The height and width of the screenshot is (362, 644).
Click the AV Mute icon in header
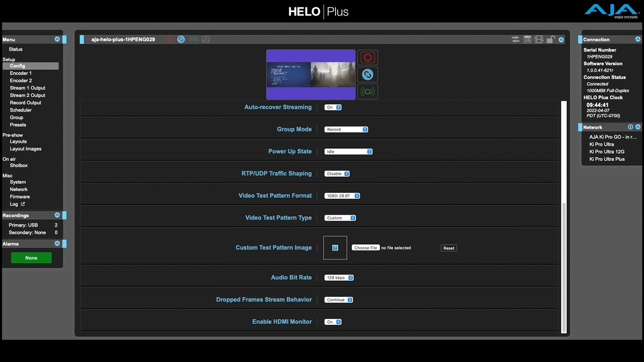click(206, 40)
